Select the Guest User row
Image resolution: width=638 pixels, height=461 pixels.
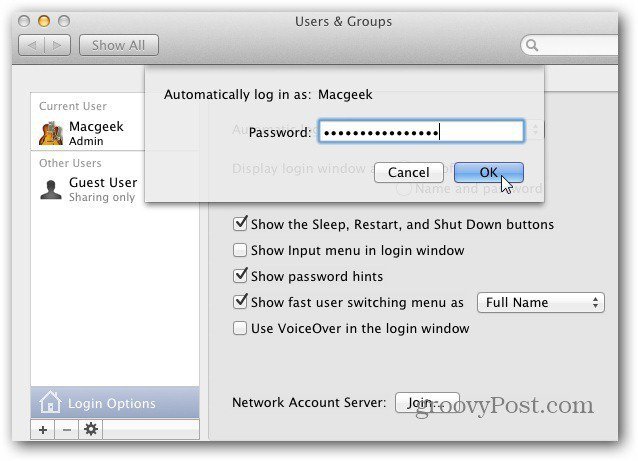tap(115, 189)
